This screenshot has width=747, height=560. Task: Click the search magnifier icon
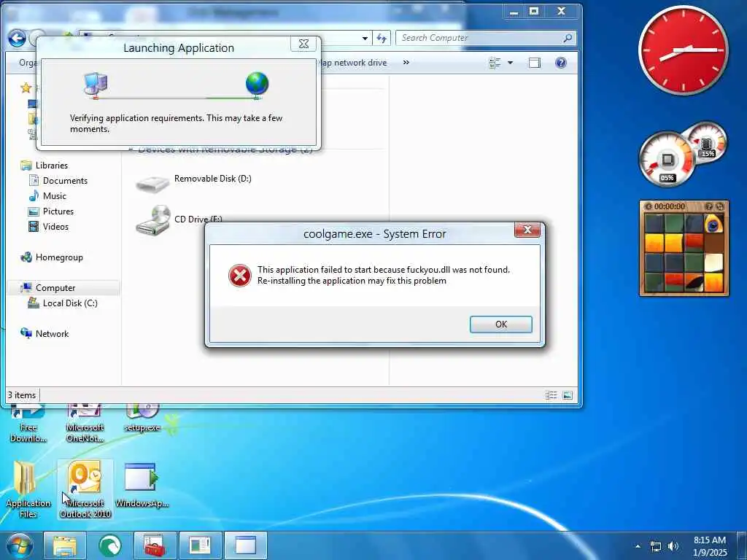click(568, 38)
